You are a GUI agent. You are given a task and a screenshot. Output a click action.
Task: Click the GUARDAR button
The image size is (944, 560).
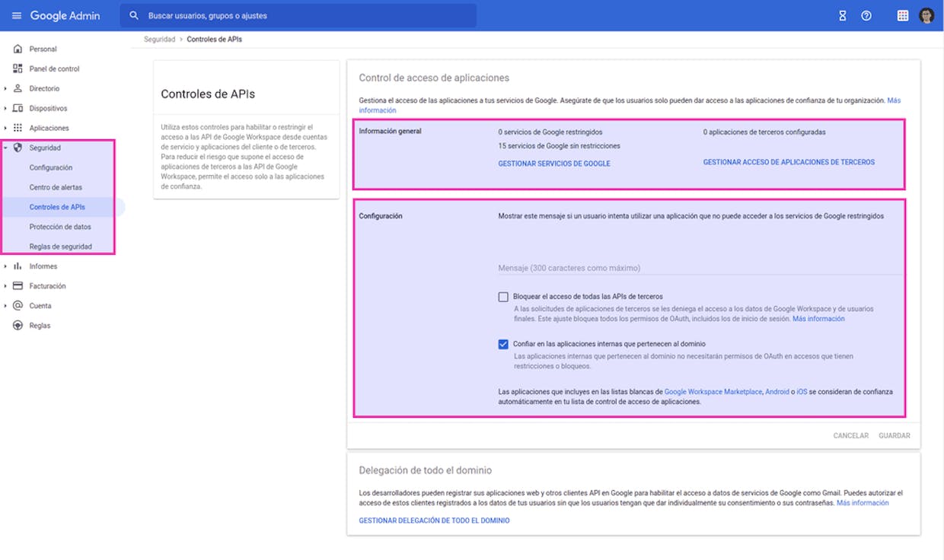pyautogui.click(x=895, y=436)
